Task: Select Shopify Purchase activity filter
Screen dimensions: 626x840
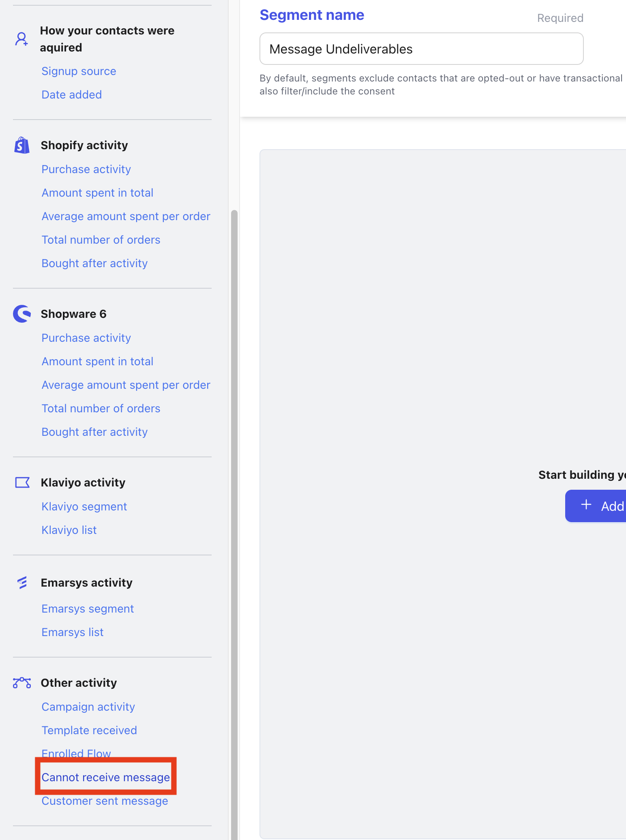Action: tap(86, 169)
